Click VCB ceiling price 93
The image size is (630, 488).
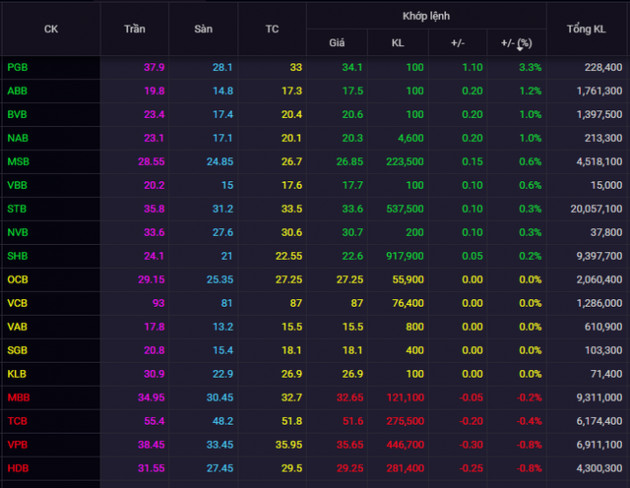tap(159, 303)
